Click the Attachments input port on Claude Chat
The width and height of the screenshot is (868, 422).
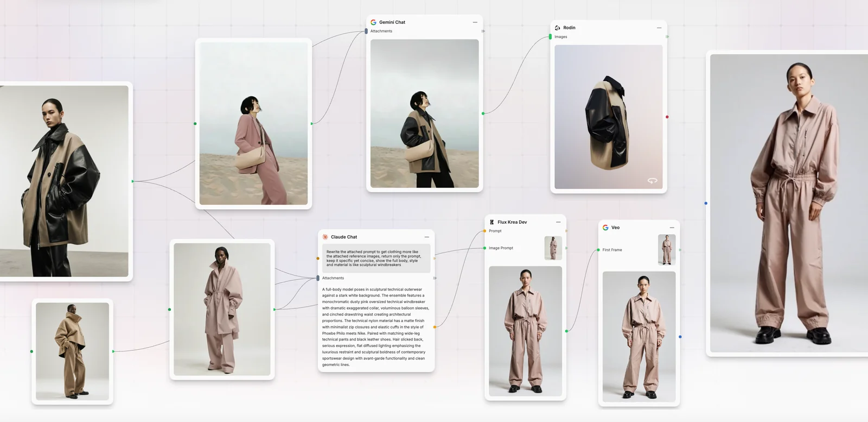(x=318, y=278)
